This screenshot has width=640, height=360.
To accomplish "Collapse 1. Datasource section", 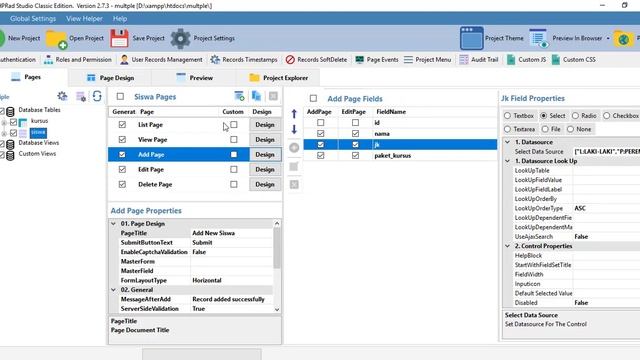I will [x=507, y=142].
